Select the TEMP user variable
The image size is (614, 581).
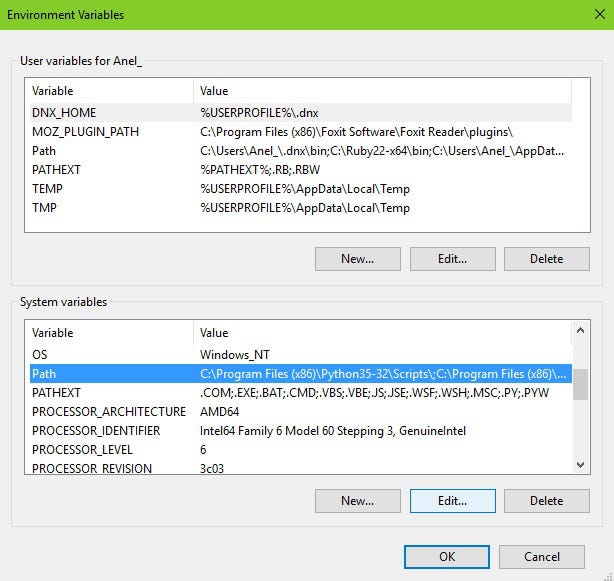pyautogui.click(x=301, y=189)
